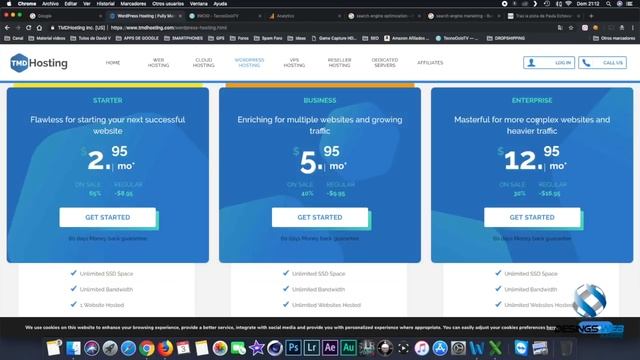640x360 pixels.
Task: Go to Dedicated Servers in site navigation
Action: click(385, 62)
